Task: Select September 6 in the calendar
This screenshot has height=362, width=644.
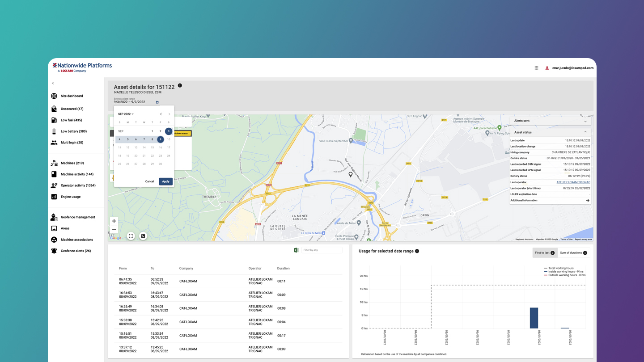Action: click(x=136, y=139)
